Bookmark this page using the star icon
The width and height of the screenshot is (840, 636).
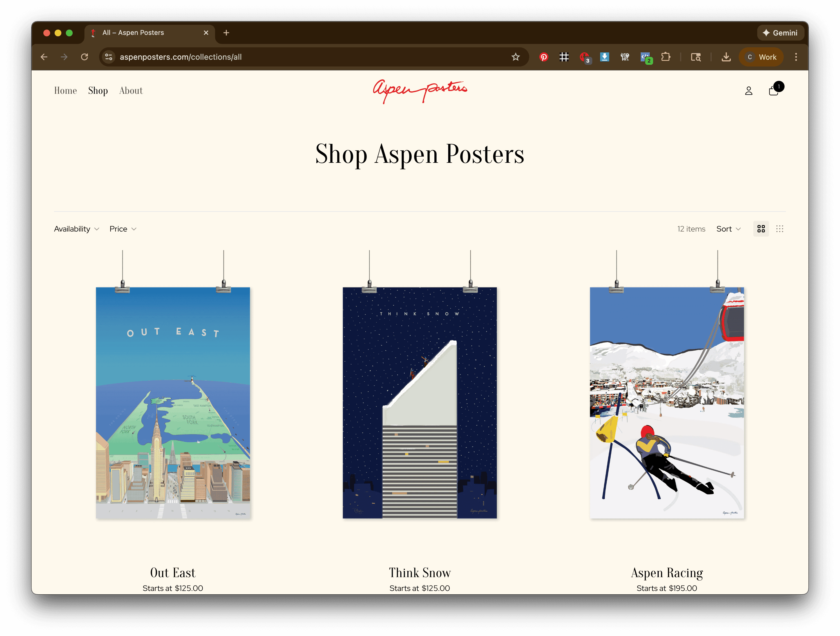tap(516, 57)
